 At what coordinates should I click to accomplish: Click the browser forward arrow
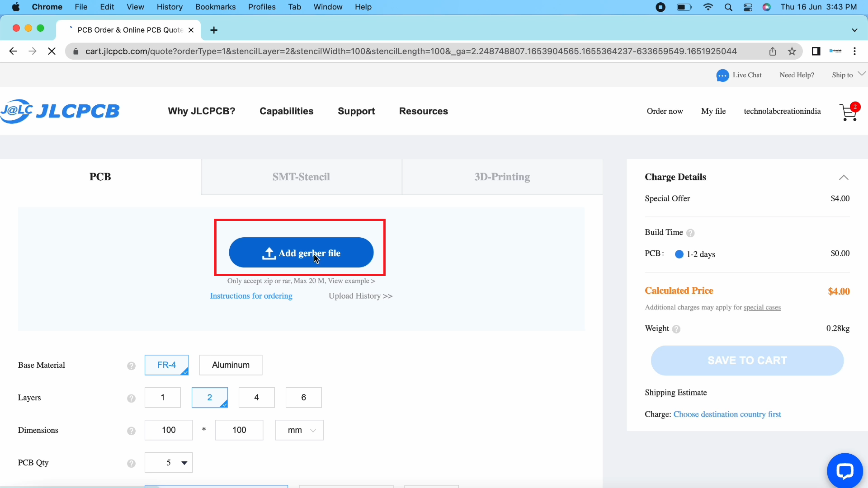coord(33,52)
